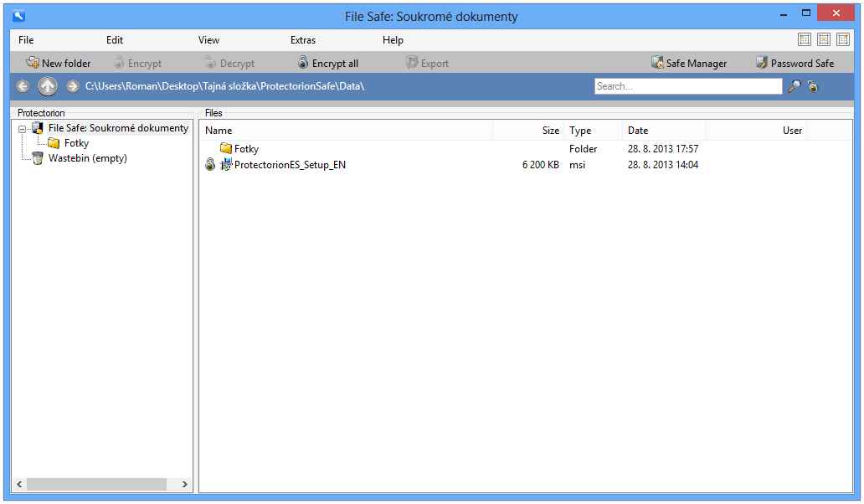Click the Export toolbar button

tap(428, 63)
